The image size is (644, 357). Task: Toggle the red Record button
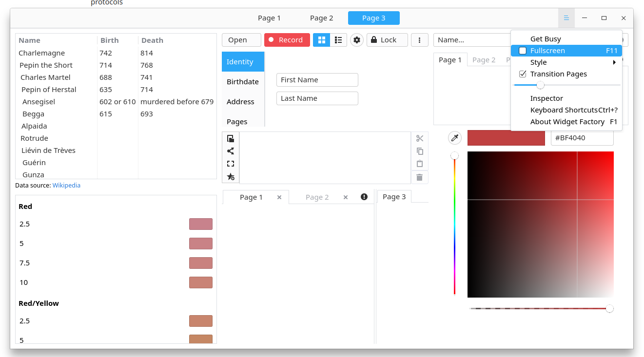[287, 40]
